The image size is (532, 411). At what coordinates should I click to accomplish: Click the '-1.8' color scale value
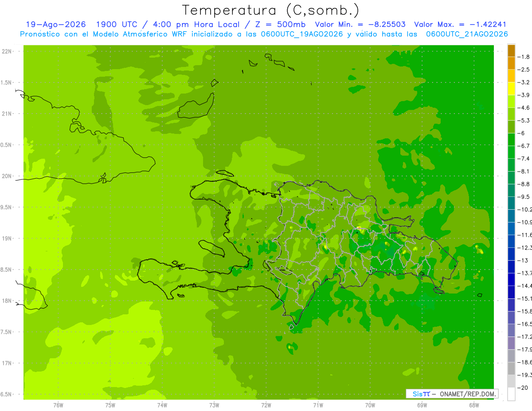click(524, 57)
